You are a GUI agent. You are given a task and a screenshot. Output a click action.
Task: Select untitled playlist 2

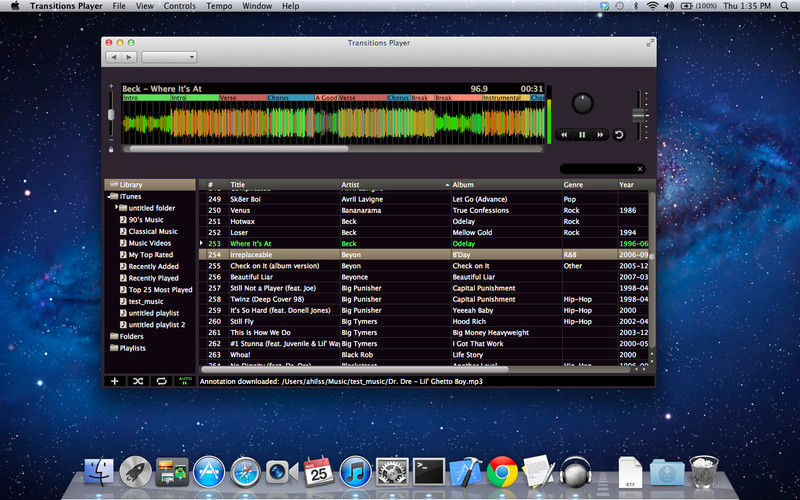157,325
